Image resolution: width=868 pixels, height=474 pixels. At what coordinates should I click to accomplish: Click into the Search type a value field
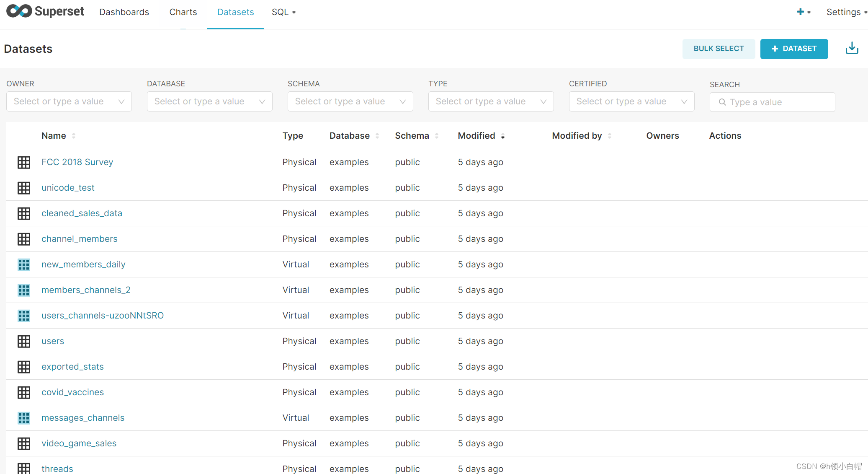[x=772, y=102]
